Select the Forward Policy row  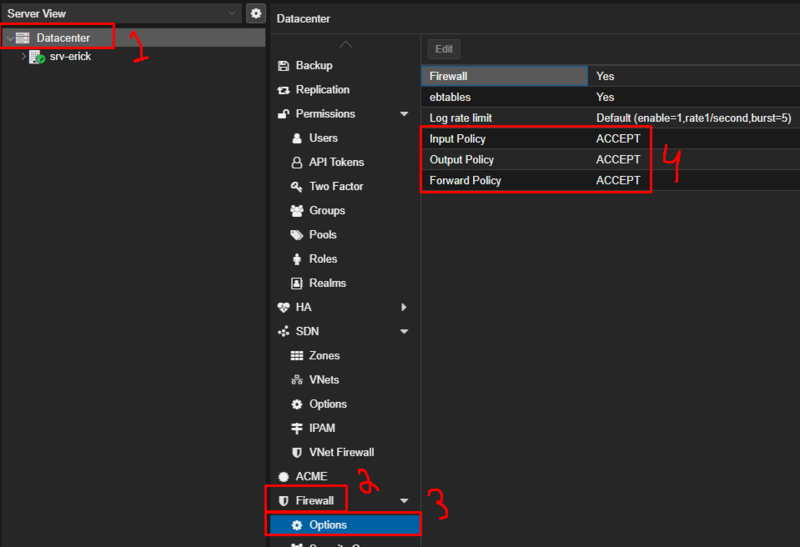[x=611, y=181]
